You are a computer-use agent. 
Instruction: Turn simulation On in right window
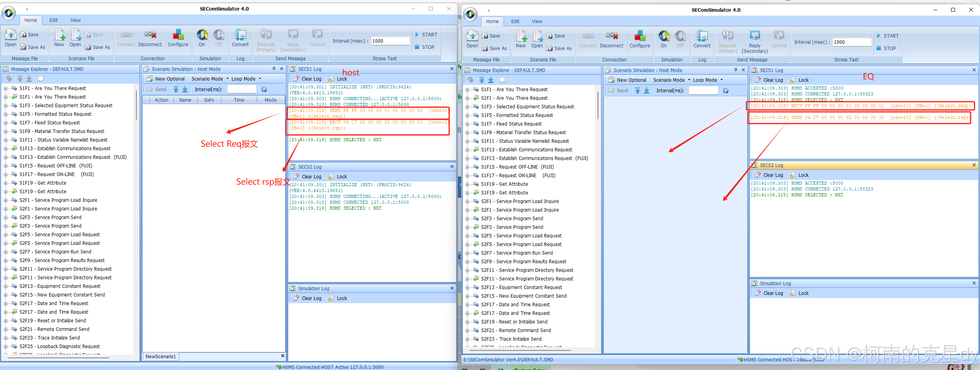pyautogui.click(x=664, y=39)
